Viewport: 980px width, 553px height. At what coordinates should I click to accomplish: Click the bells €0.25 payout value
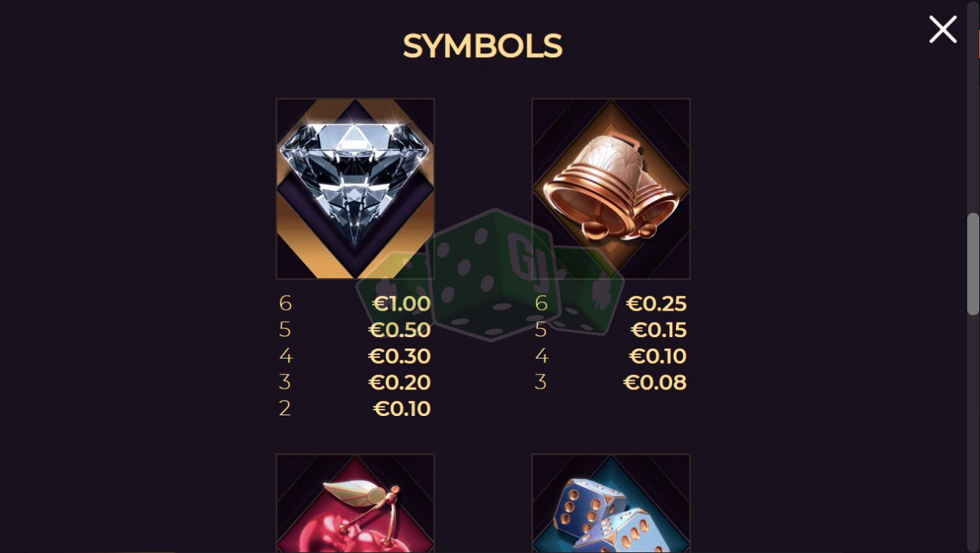(x=656, y=304)
